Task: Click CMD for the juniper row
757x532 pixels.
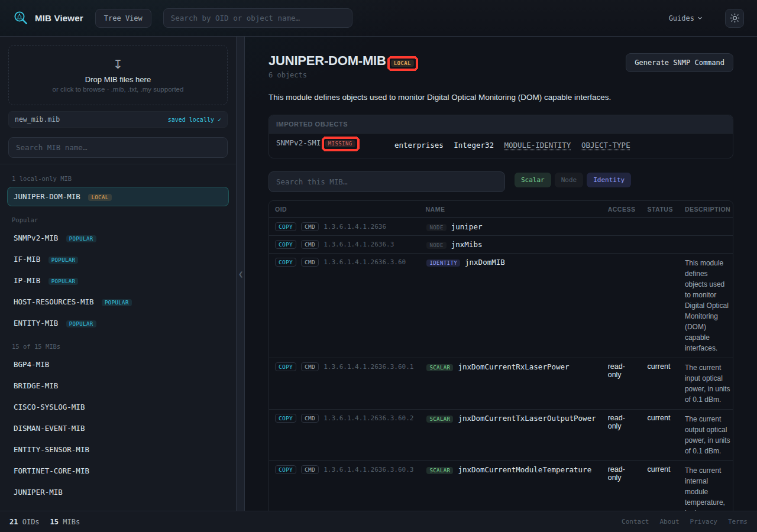Action: [310, 227]
